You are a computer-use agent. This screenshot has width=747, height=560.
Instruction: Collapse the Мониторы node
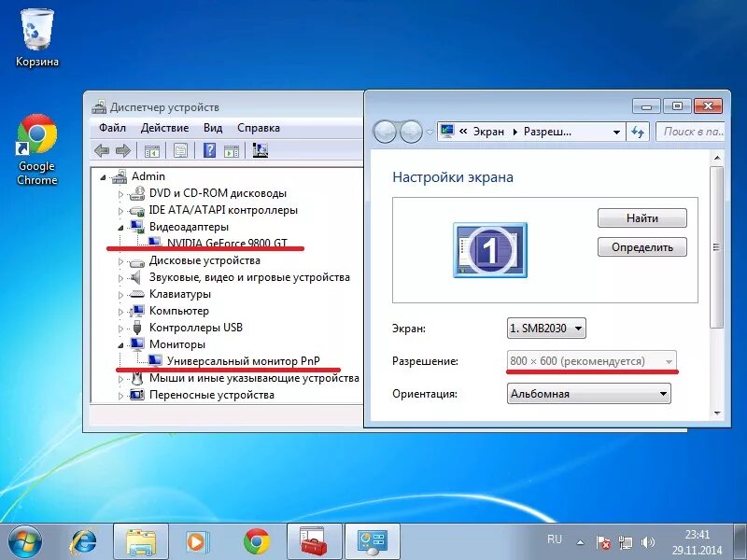coord(120,345)
